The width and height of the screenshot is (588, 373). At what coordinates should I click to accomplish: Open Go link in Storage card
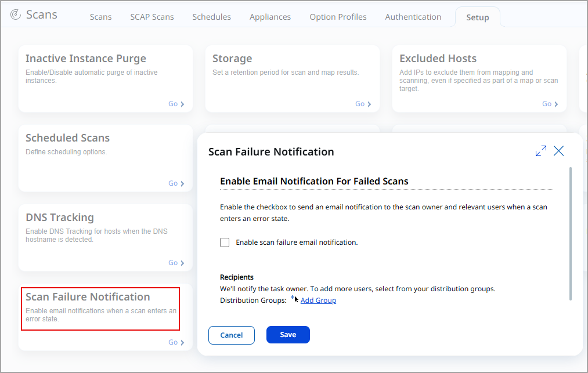click(x=363, y=104)
